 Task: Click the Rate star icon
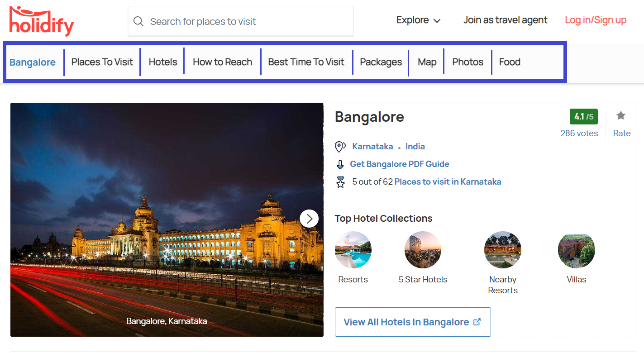621,115
